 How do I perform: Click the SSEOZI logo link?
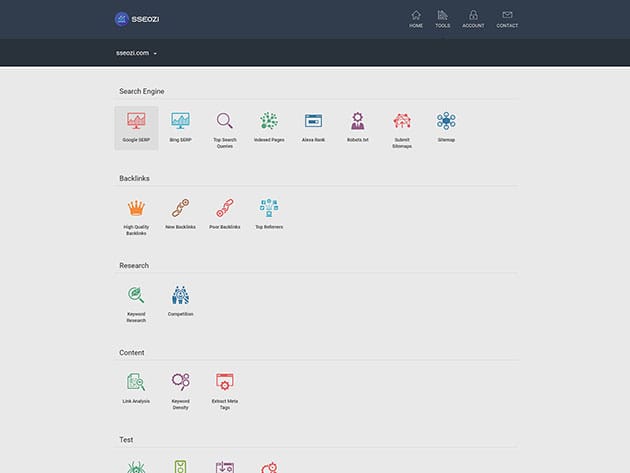(138, 18)
